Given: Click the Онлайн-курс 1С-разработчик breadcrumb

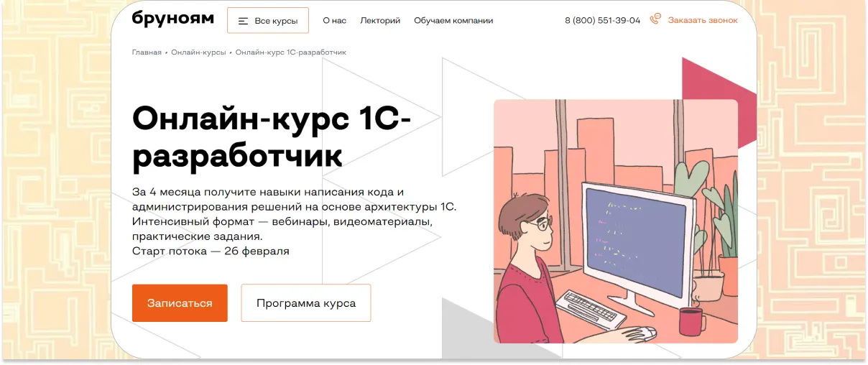Looking at the screenshot, I should point(291,52).
